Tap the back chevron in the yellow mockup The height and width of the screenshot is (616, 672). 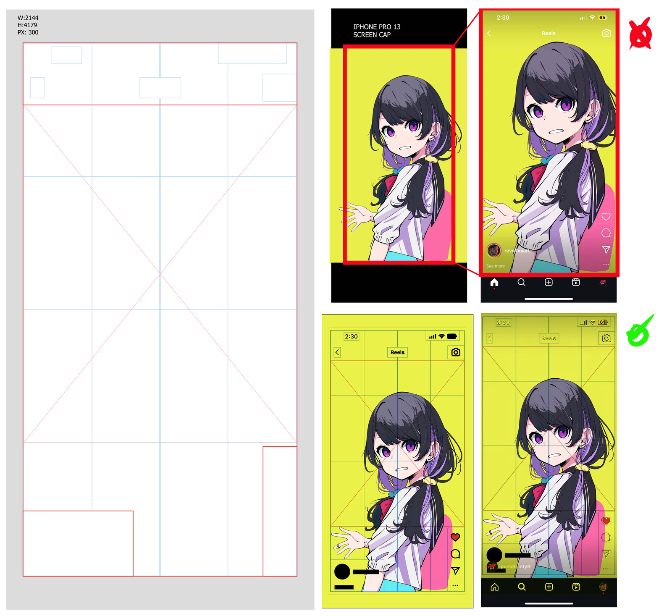pos(337,352)
